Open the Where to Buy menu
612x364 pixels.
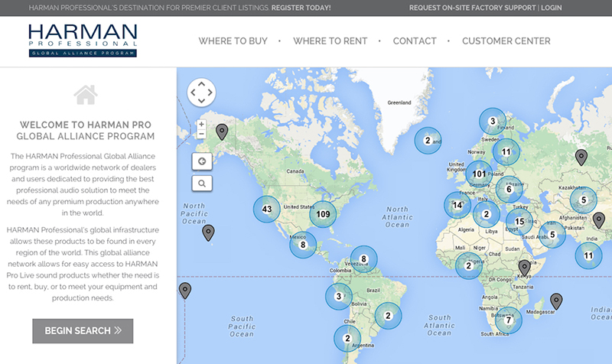coord(233,41)
